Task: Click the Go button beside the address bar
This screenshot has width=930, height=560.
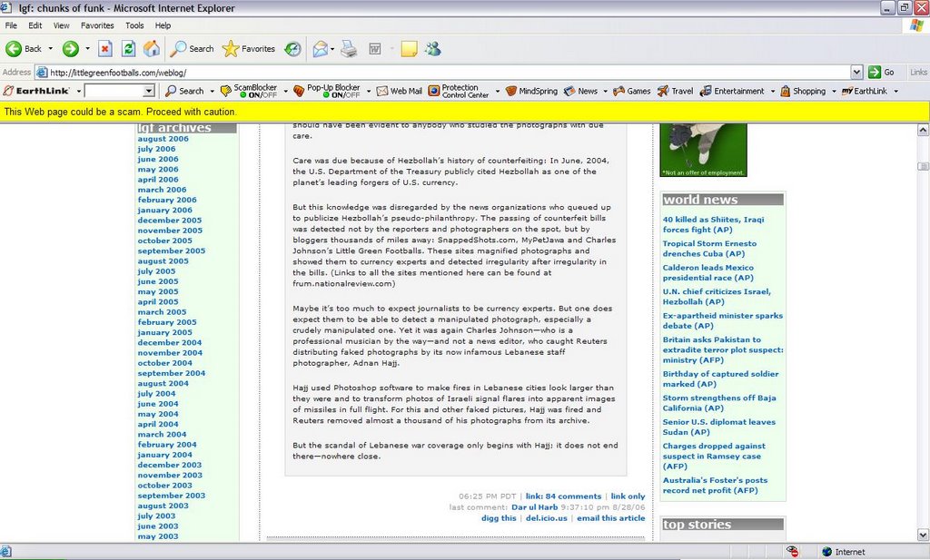Action: (x=881, y=72)
